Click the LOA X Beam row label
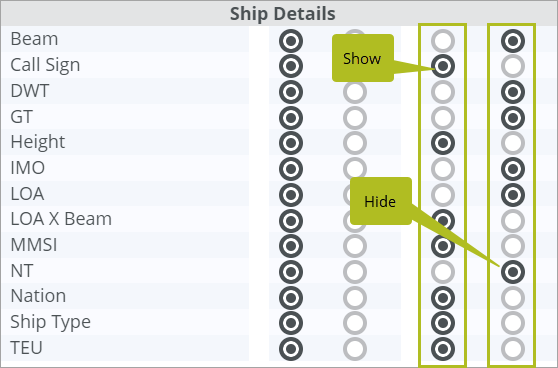The width and height of the screenshot is (558, 368). [x=61, y=219]
